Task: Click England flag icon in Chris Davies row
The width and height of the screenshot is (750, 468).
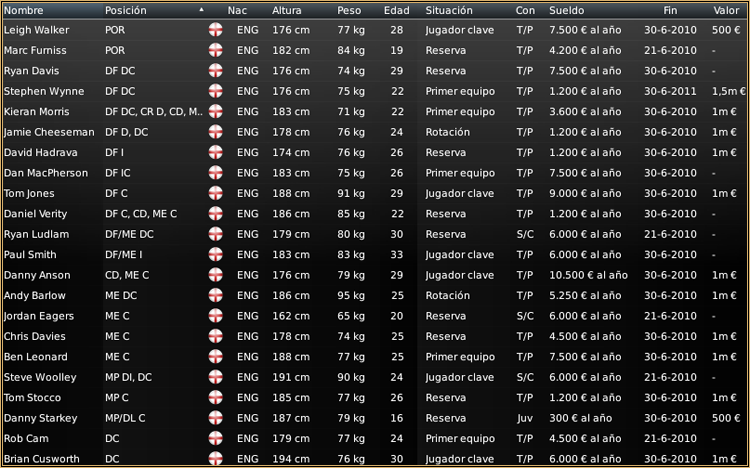Action: coord(216,336)
